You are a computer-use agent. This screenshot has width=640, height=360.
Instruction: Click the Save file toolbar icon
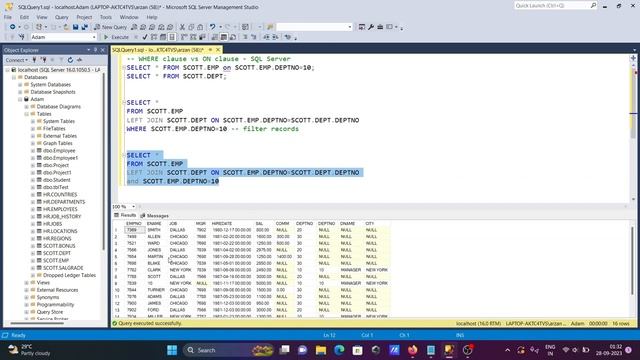tap(76, 27)
